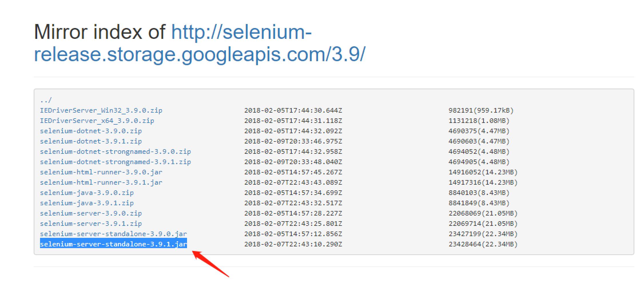Download selenium-server-3.9.1.zip
Screen dimensions: 644x287
[x=91, y=224]
